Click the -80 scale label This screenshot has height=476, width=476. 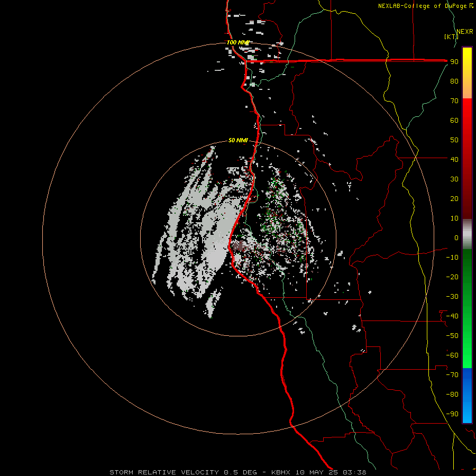point(452,395)
